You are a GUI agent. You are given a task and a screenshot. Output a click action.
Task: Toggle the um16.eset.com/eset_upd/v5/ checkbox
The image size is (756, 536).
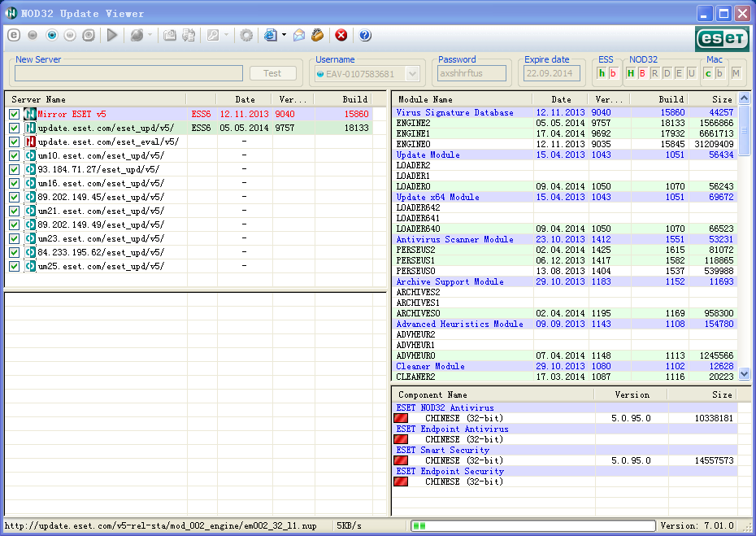pos(14,183)
